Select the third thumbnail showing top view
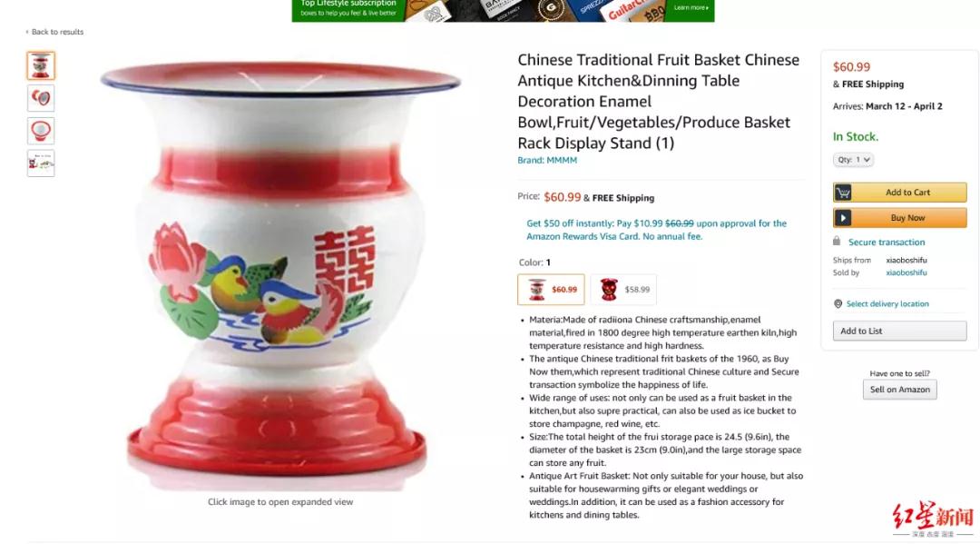Screen dimensions: 980x544 pos(41,131)
